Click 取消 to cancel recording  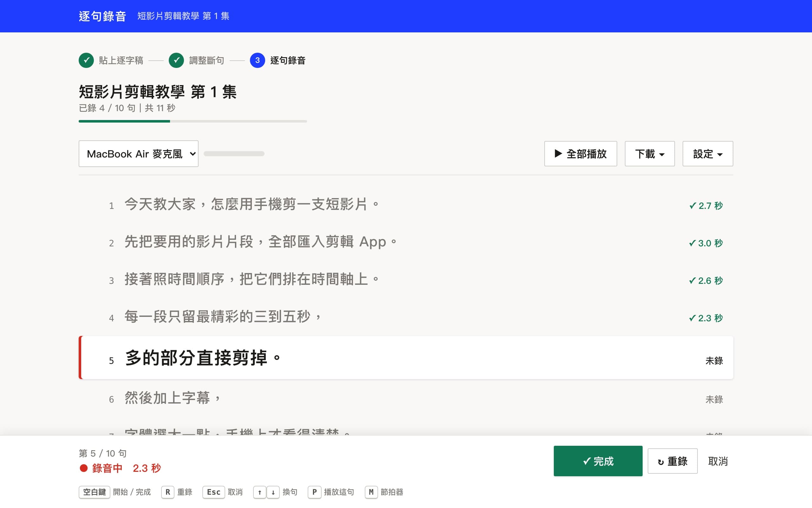pyautogui.click(x=718, y=461)
